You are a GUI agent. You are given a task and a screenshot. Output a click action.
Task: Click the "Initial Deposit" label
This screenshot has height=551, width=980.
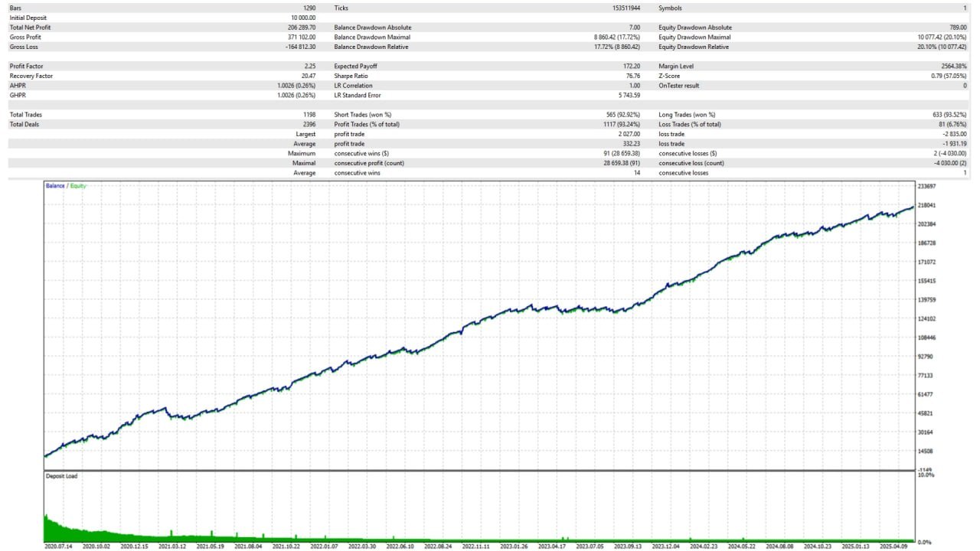point(27,18)
